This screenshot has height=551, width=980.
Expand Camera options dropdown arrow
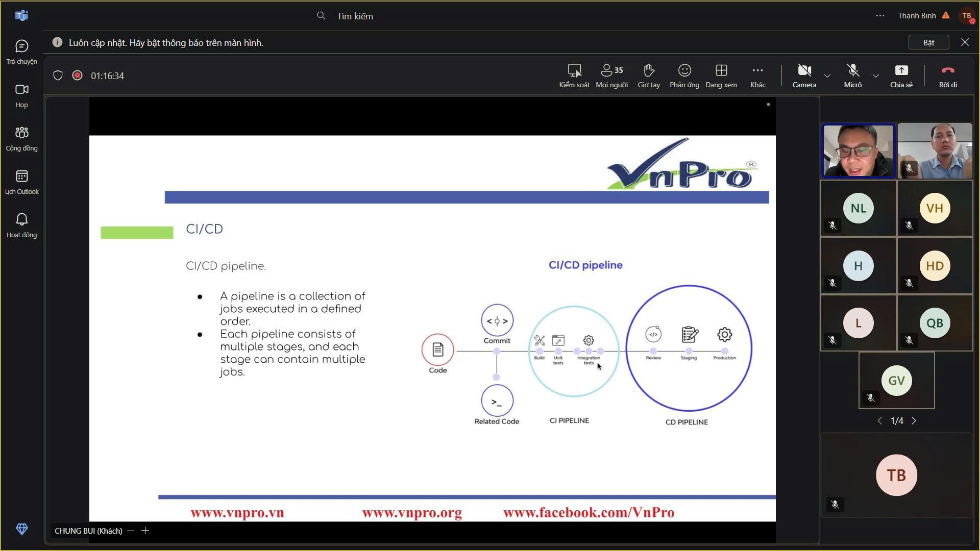pyautogui.click(x=827, y=76)
